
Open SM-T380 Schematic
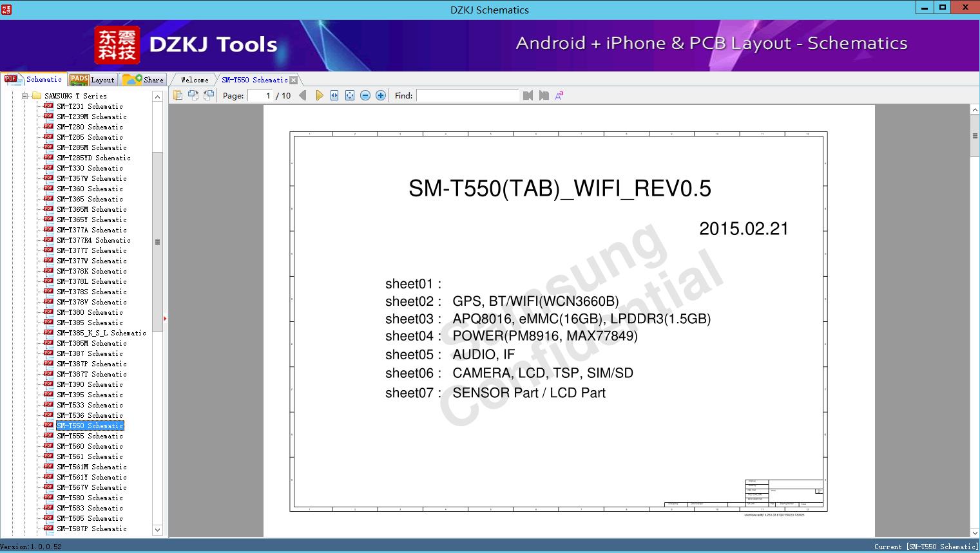click(x=90, y=312)
